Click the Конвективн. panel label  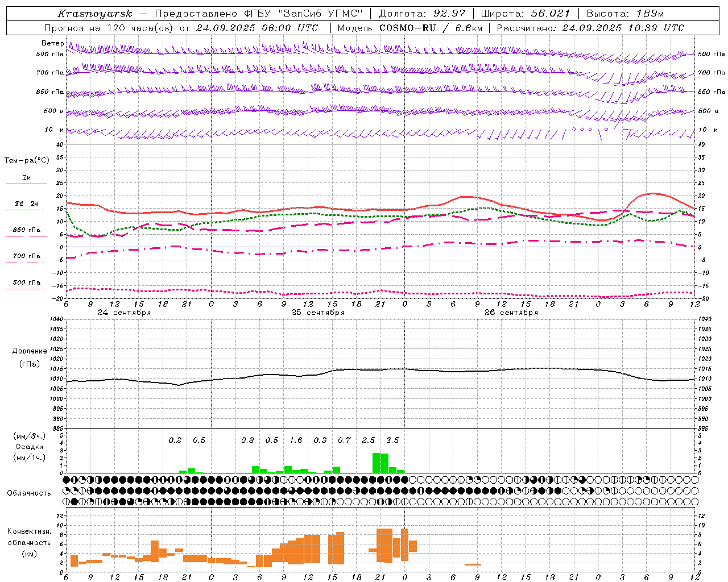click(x=29, y=531)
